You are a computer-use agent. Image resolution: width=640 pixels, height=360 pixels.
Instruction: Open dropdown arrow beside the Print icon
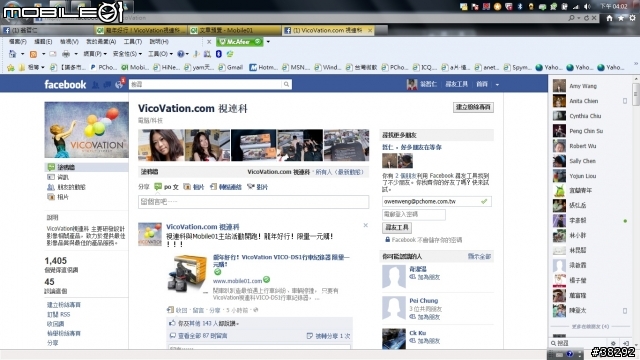click(76, 54)
